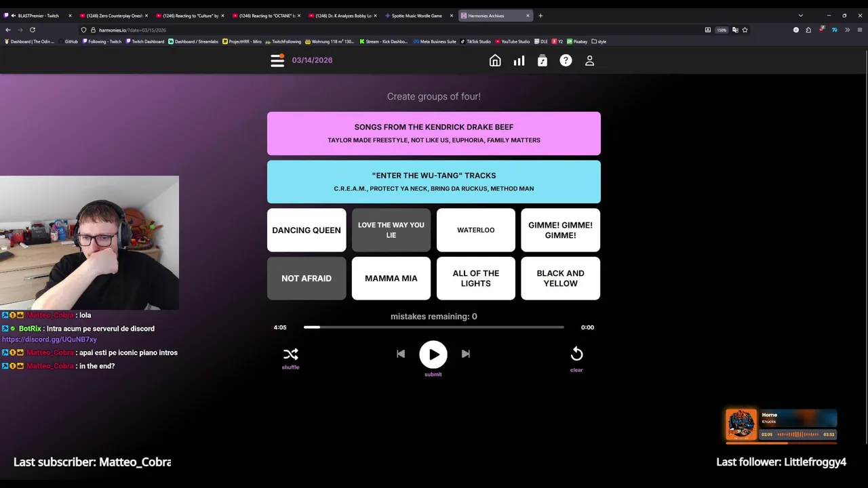
Task: Select the DANCING QUEEN tile
Action: point(307,230)
